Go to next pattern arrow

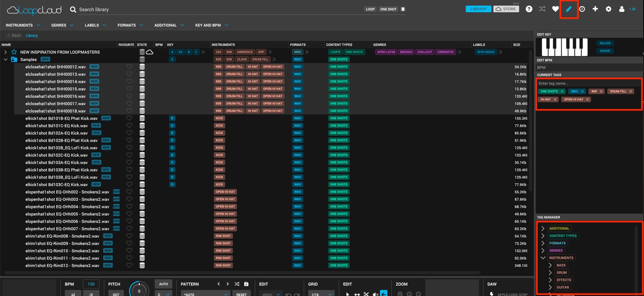228,284
